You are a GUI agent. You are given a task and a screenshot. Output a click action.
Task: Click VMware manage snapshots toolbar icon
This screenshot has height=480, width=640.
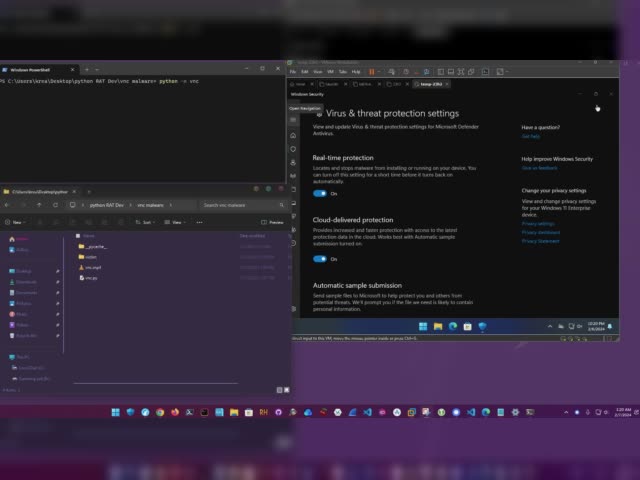coord(426,72)
